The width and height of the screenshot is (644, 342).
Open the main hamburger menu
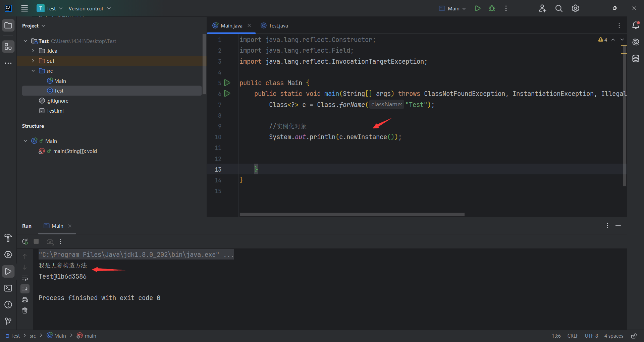[24, 8]
